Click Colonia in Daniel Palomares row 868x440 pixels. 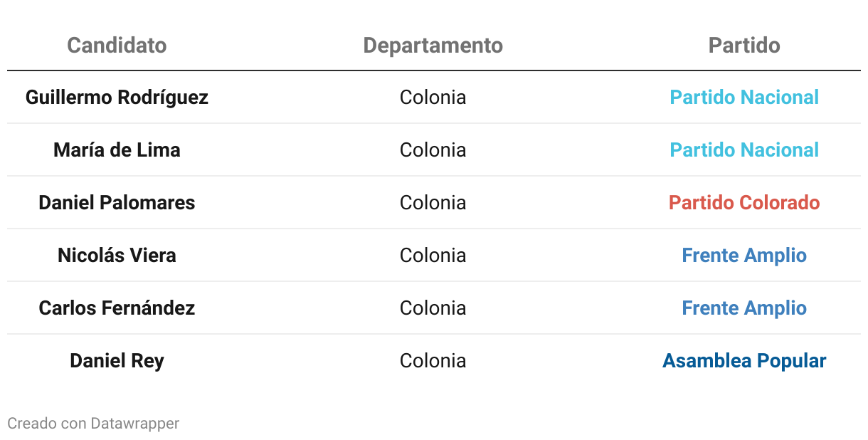(433, 203)
